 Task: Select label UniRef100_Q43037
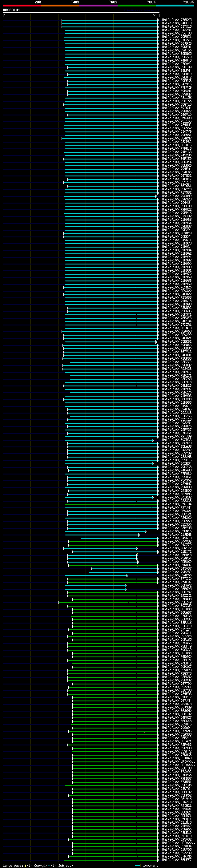pos(177,568)
